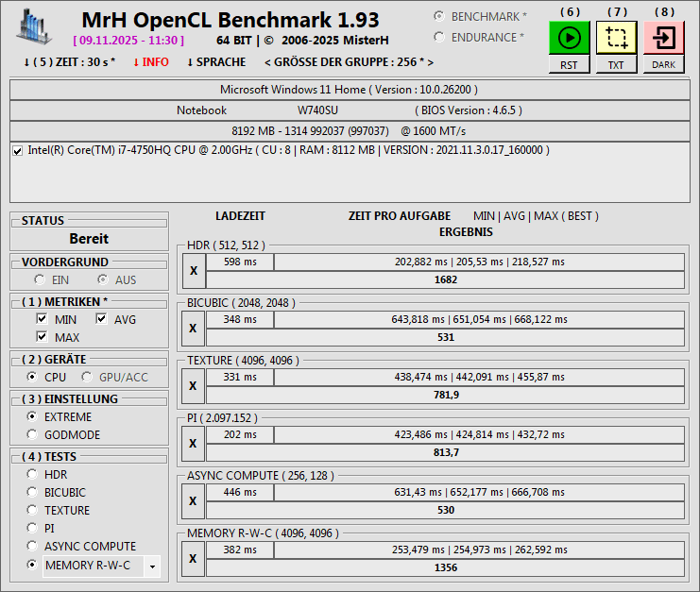Click the TXT button
Screen dimensions: 700x592
point(616,65)
